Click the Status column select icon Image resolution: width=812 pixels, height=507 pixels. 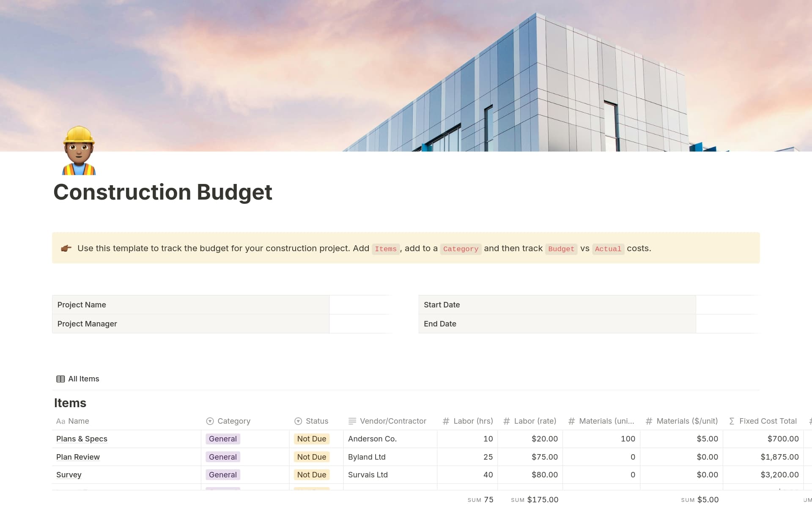coord(298,421)
